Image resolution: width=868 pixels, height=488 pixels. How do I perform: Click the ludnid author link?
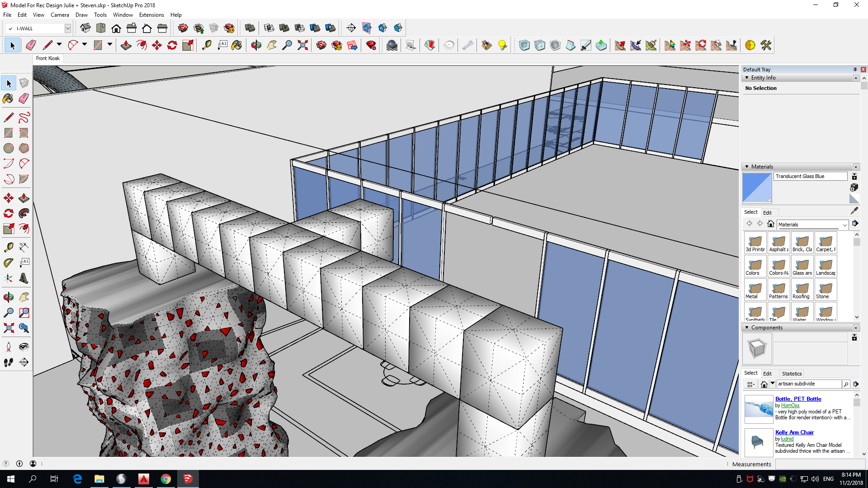coord(787,439)
